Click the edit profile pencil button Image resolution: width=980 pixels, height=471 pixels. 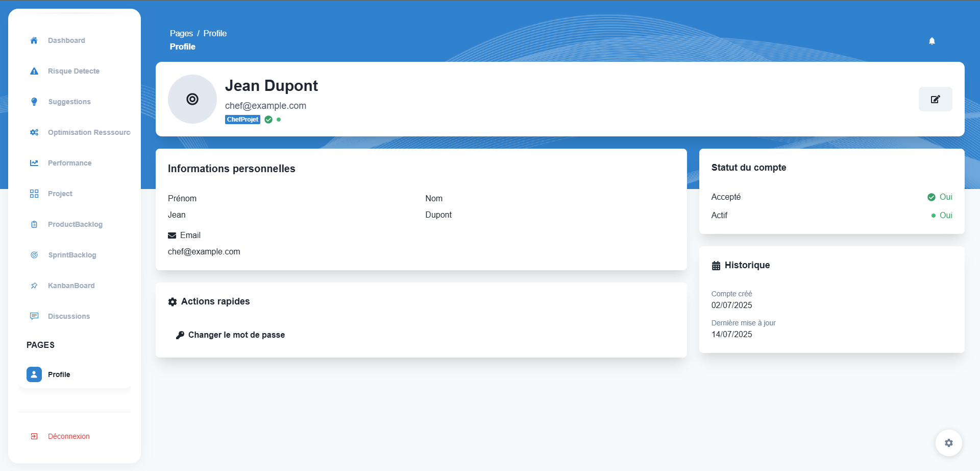[x=936, y=99]
